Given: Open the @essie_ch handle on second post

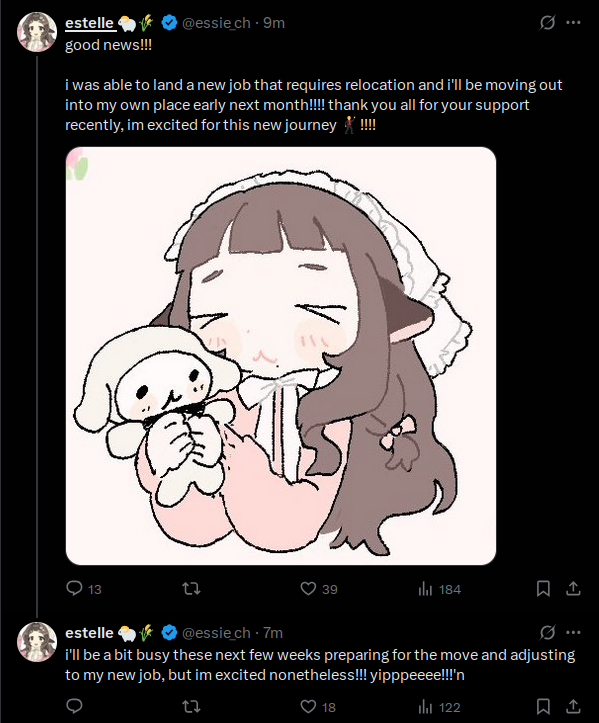Looking at the screenshot, I should [x=216, y=633].
